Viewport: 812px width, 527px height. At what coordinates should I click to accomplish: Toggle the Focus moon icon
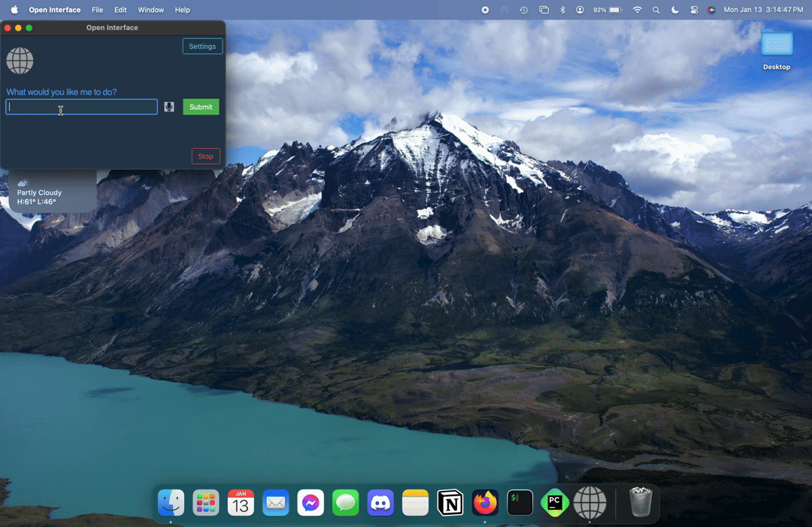674,10
